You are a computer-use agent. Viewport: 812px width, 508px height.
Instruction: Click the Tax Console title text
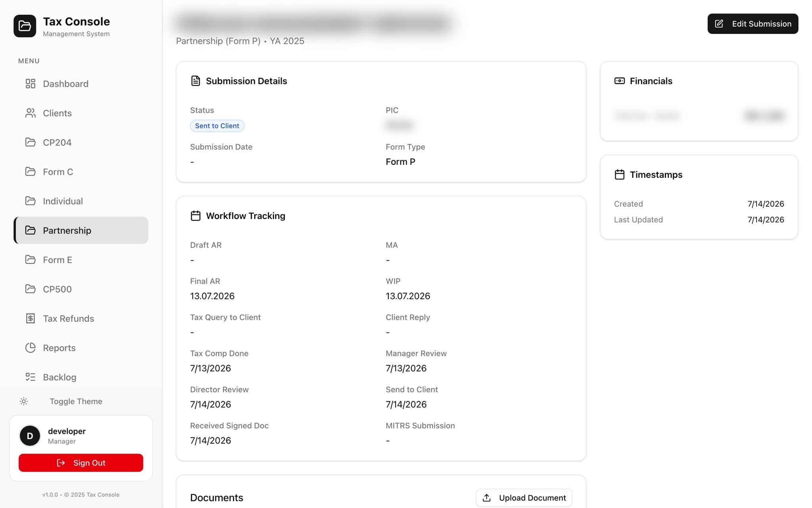pos(77,21)
